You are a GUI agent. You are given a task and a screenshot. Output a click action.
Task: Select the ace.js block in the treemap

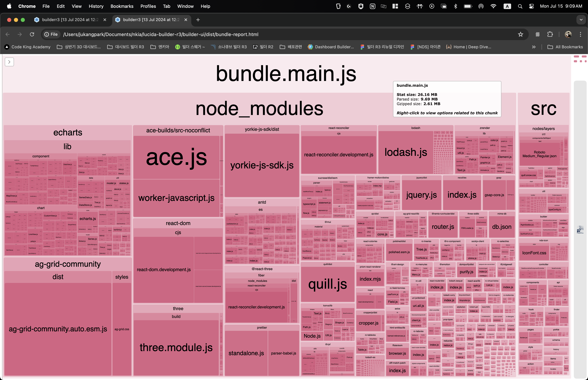coord(176,158)
